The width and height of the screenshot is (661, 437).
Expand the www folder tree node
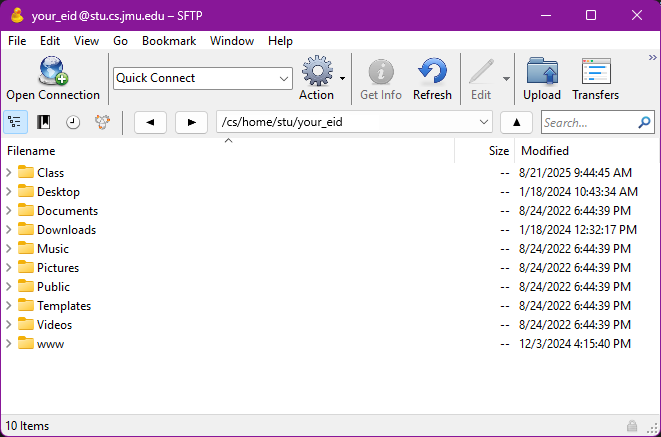(x=9, y=344)
